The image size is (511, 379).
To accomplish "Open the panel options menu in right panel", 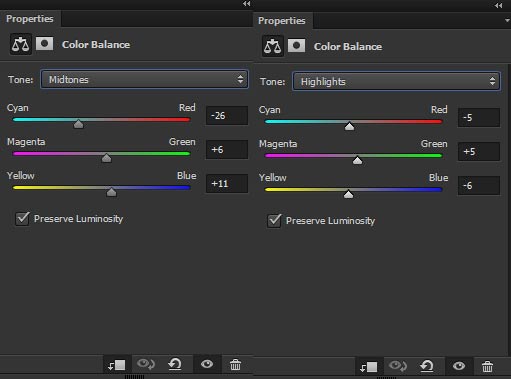I will tap(507, 21).
